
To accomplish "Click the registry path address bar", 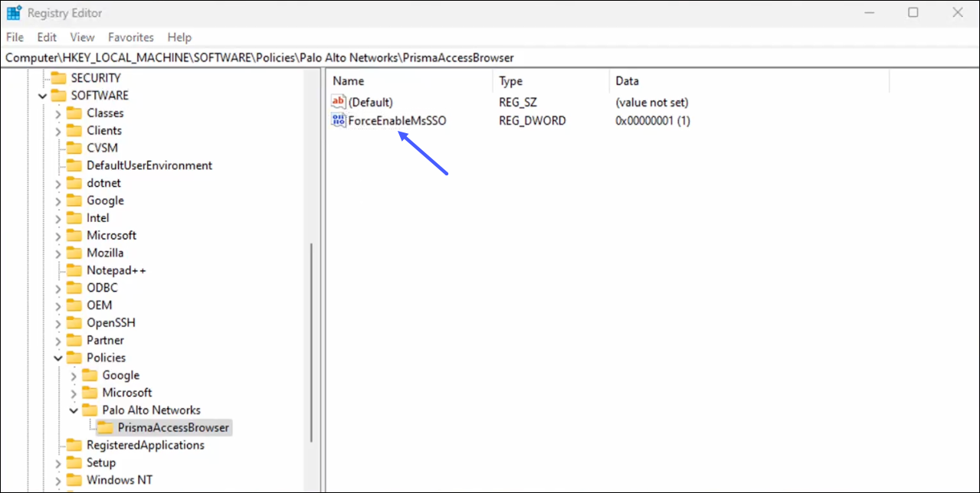I will 490,57.
